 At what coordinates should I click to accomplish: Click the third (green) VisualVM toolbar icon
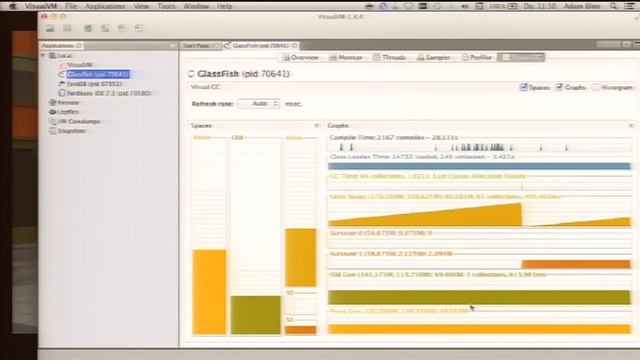click(x=88, y=28)
